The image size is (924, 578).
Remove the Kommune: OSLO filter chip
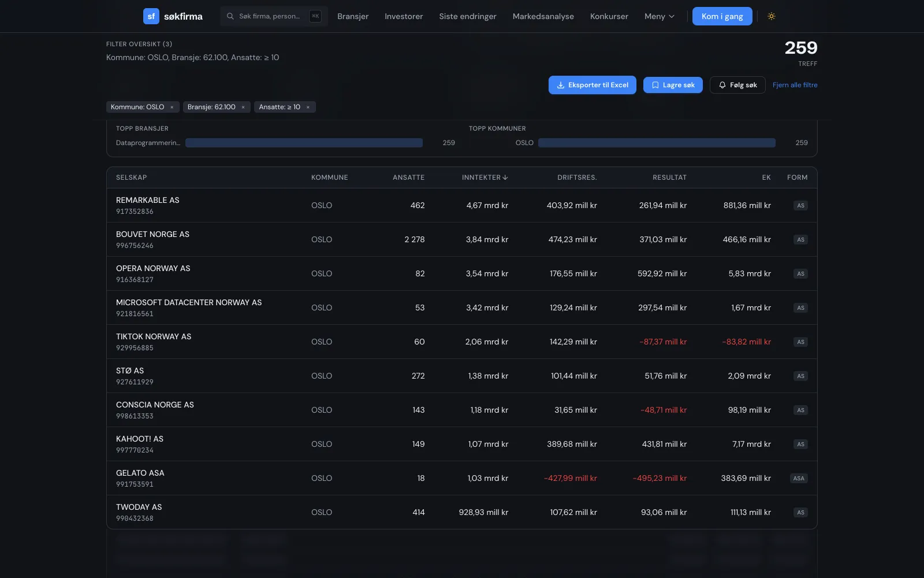(x=172, y=107)
